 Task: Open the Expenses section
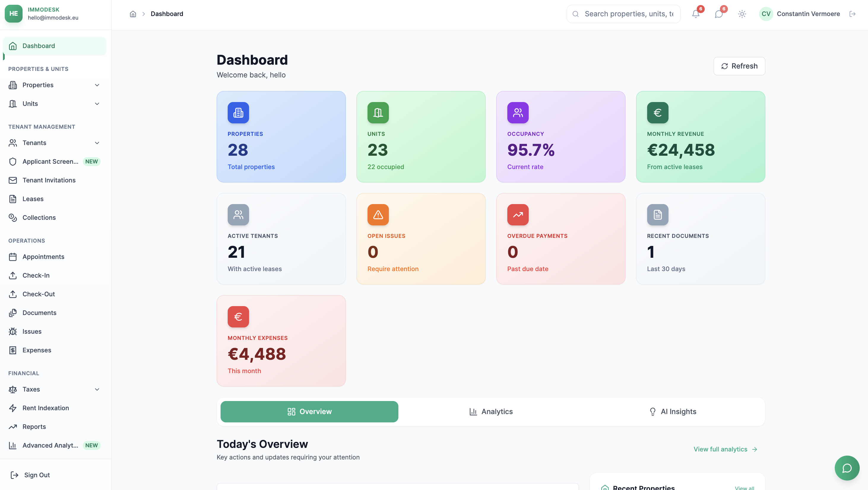[37, 350]
